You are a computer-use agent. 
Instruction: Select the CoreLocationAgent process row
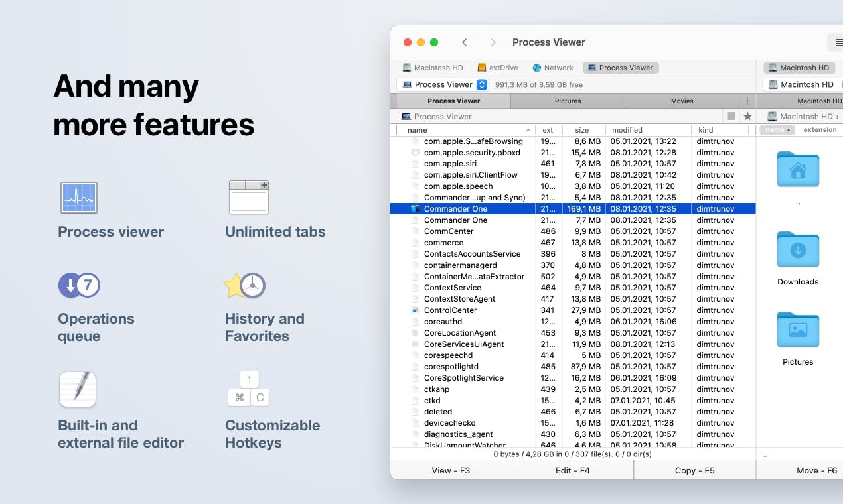(x=574, y=333)
